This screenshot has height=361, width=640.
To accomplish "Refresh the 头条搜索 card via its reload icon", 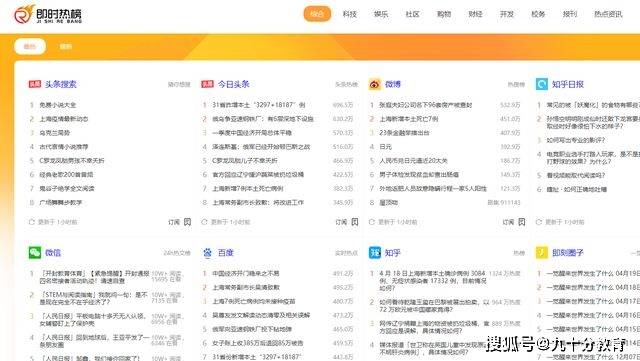I will click(32, 222).
